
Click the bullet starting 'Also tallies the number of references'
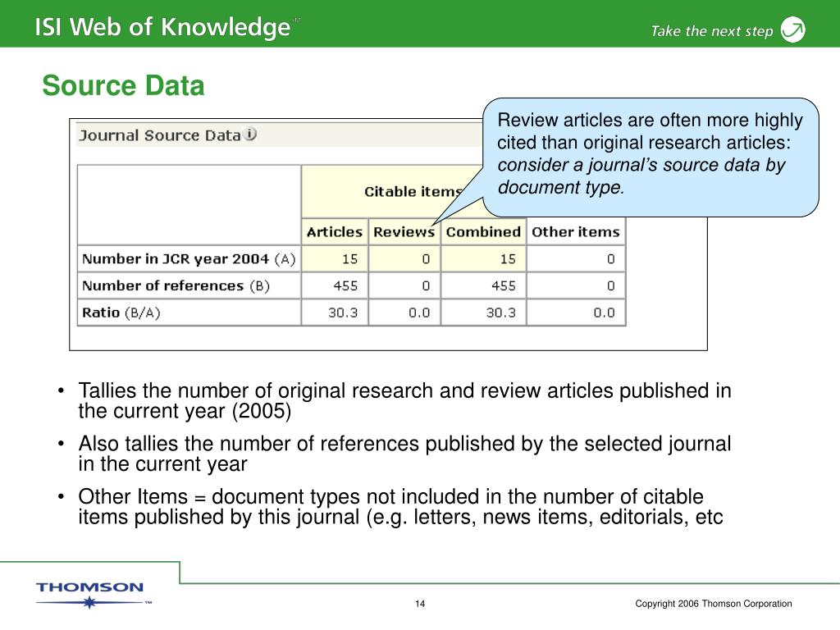pos(404,454)
